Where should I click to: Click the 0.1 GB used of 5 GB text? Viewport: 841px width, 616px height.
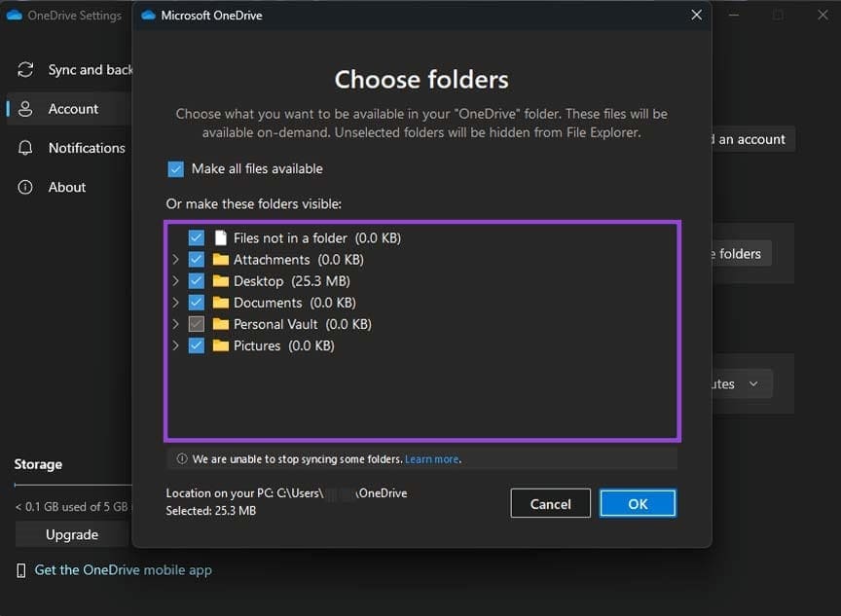71,507
